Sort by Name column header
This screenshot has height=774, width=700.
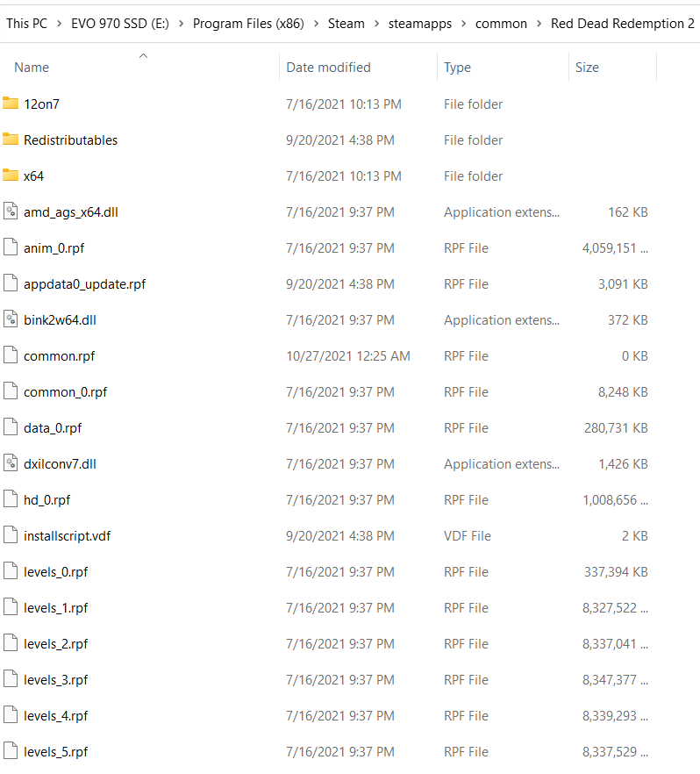32,67
